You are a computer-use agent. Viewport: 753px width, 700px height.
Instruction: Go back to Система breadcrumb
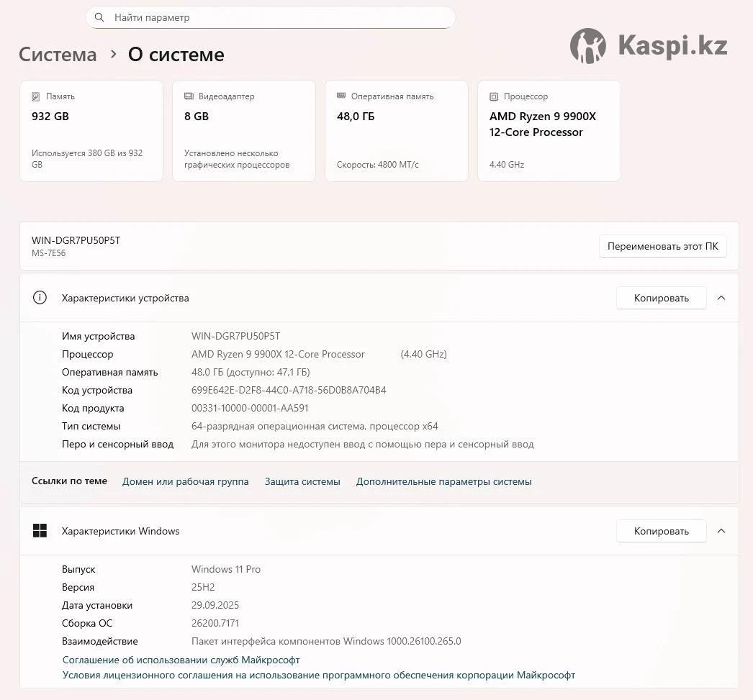click(58, 55)
